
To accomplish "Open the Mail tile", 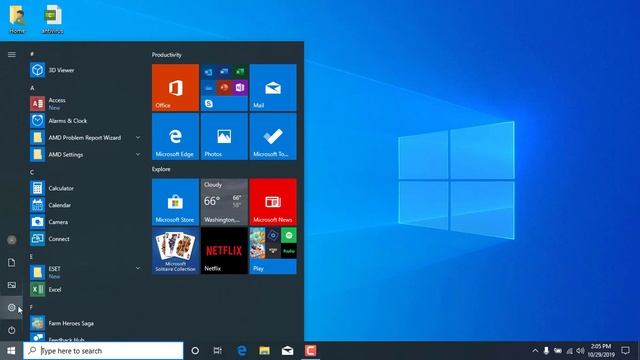I will pos(273,87).
